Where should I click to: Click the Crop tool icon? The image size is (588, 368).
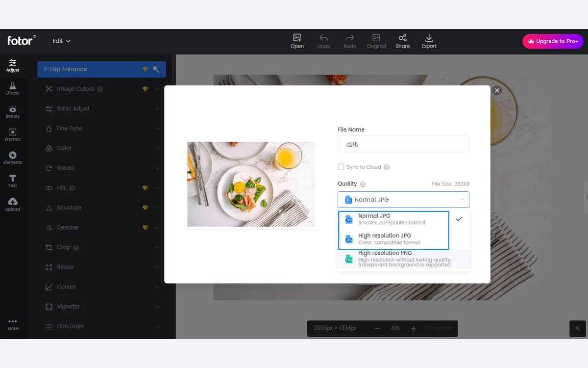pos(49,247)
